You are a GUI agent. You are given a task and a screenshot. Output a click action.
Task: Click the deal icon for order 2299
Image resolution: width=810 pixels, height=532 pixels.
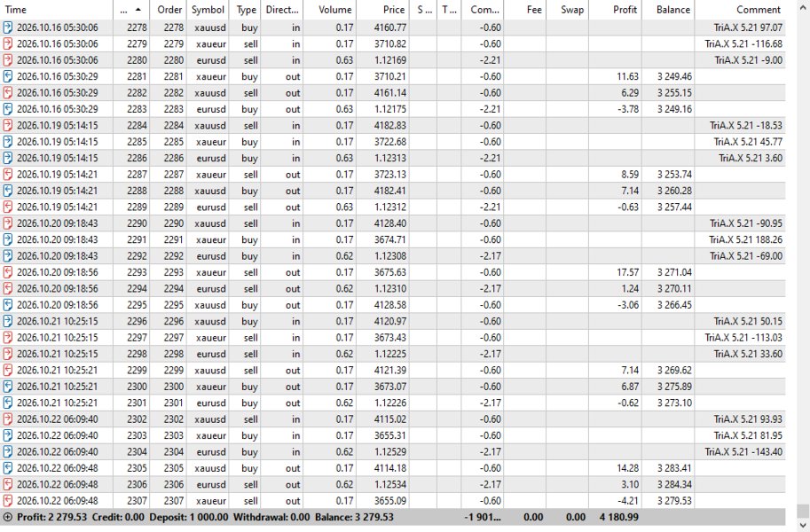8,371
